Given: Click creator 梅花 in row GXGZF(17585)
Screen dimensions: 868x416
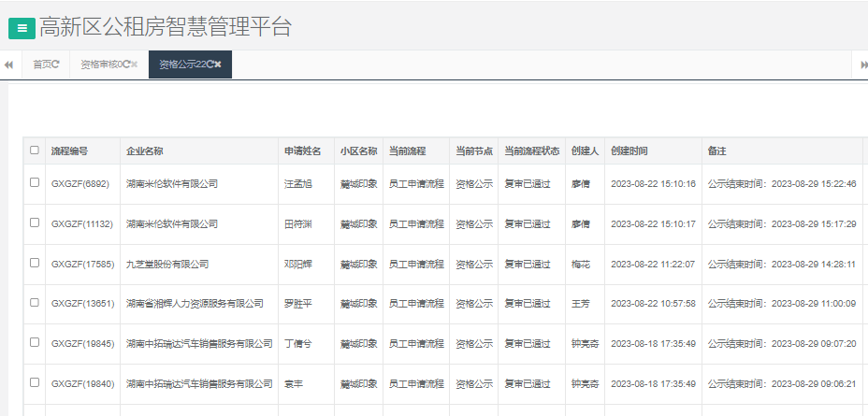Looking at the screenshot, I should [x=581, y=265].
